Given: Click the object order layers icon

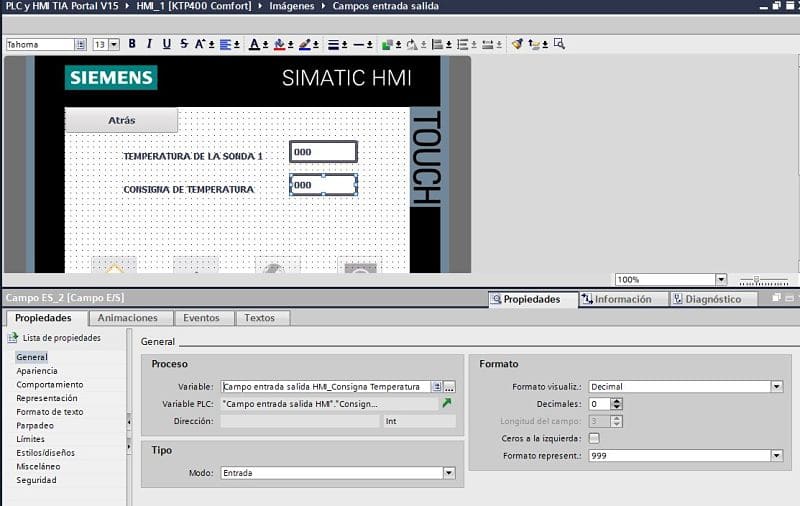Looking at the screenshot, I should pos(387,44).
